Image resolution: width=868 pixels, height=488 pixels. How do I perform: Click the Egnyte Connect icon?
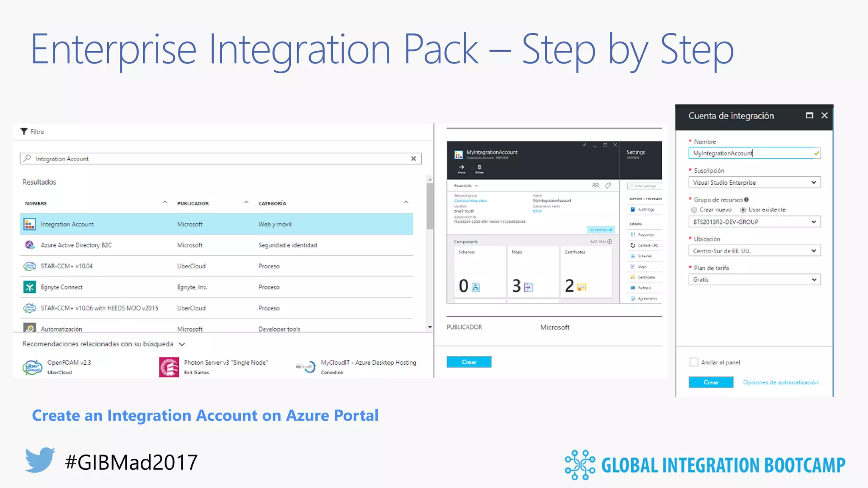[x=30, y=287]
